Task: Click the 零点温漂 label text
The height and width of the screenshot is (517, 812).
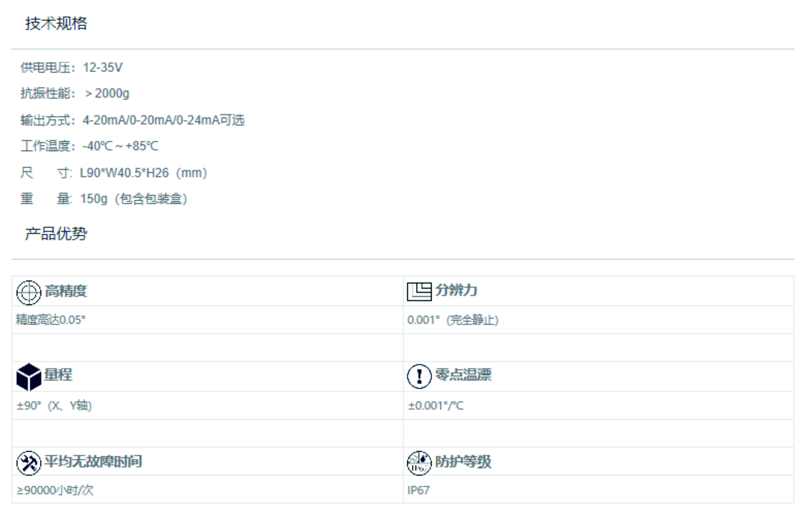Action: tap(463, 375)
